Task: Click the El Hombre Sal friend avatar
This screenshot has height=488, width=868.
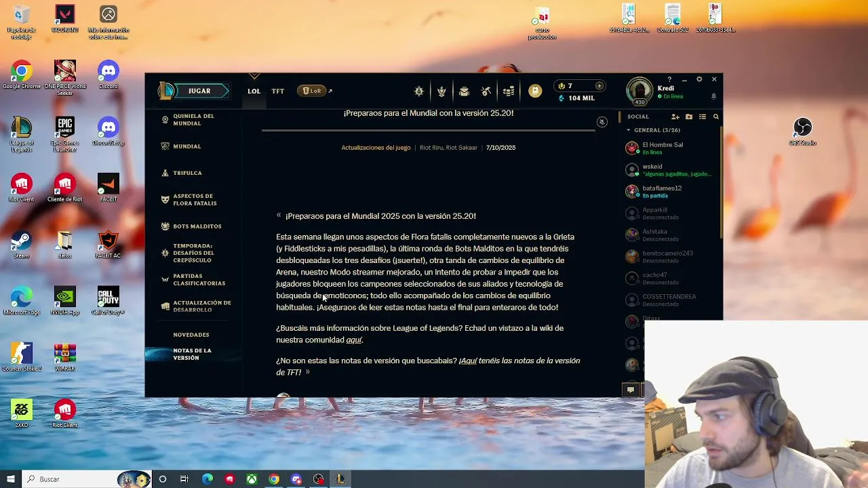Action: pyautogui.click(x=632, y=148)
